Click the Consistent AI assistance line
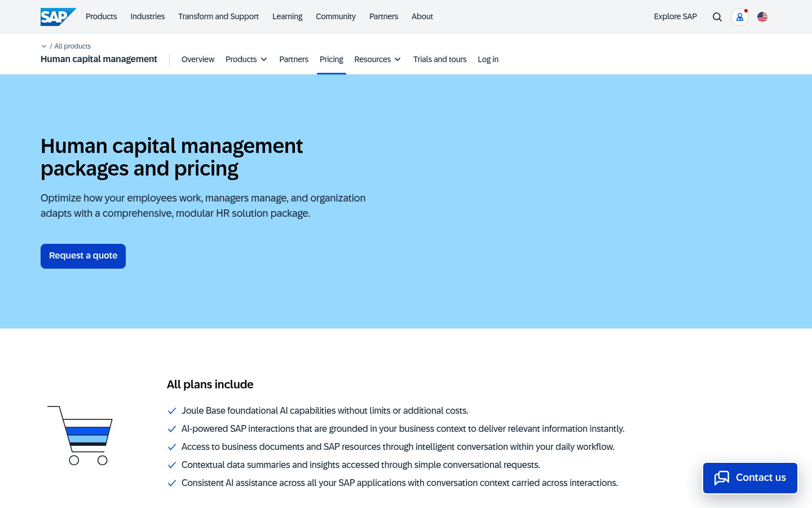This screenshot has width=812, height=508. pyautogui.click(x=400, y=483)
